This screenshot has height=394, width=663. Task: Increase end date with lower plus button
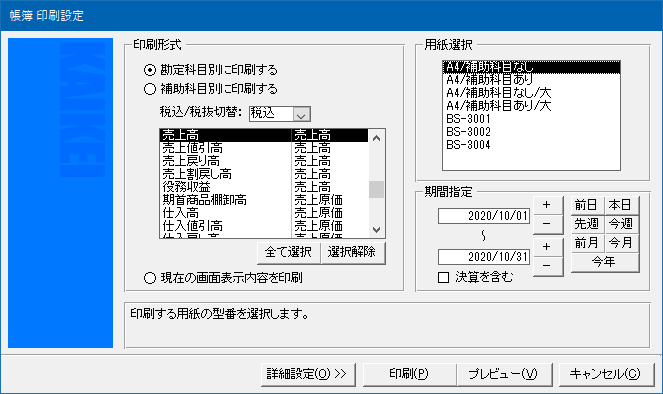tap(548, 247)
